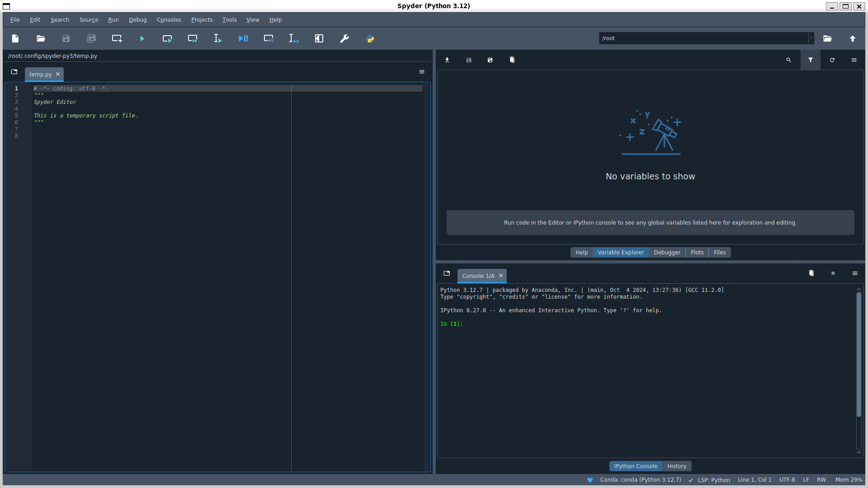
Task: Click the green Run file button
Action: (x=142, y=39)
